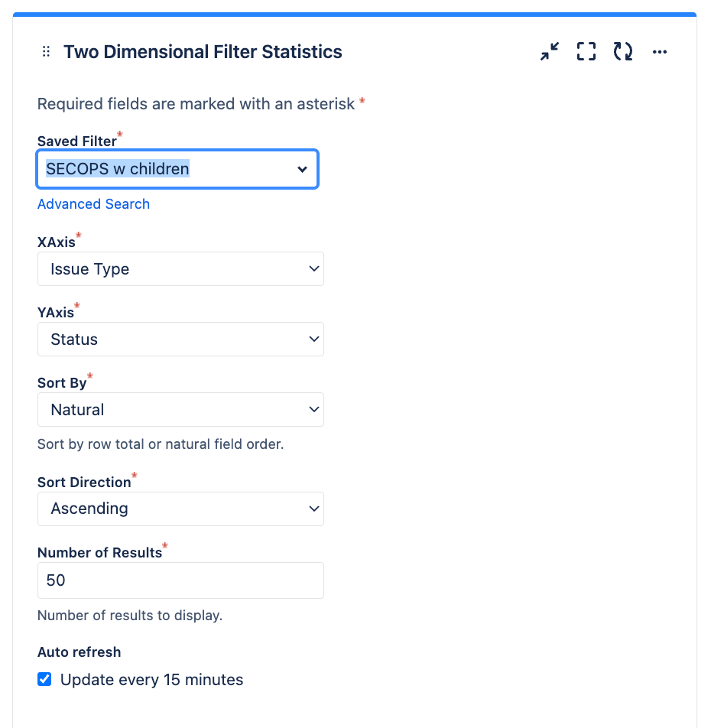This screenshot has width=711, height=728.
Task: Click the Number of Results field
Action: click(x=180, y=580)
